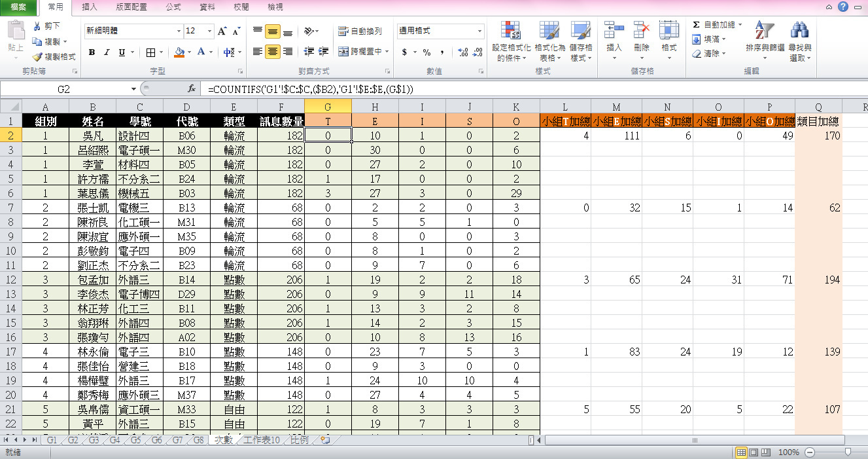The image size is (868, 459).
Task: Toggle top vertical alignment
Action: tap(258, 31)
